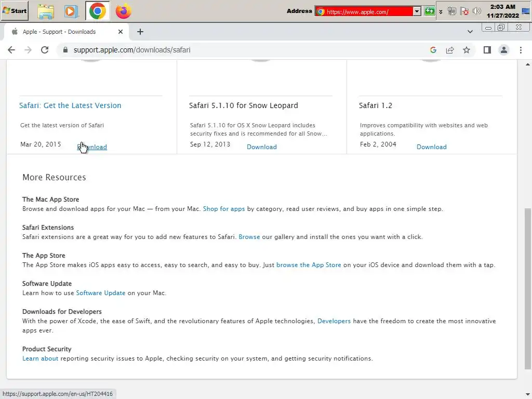Click the clock showing 2:03 AM
Viewport: 532px width, 399px height.
502,11
